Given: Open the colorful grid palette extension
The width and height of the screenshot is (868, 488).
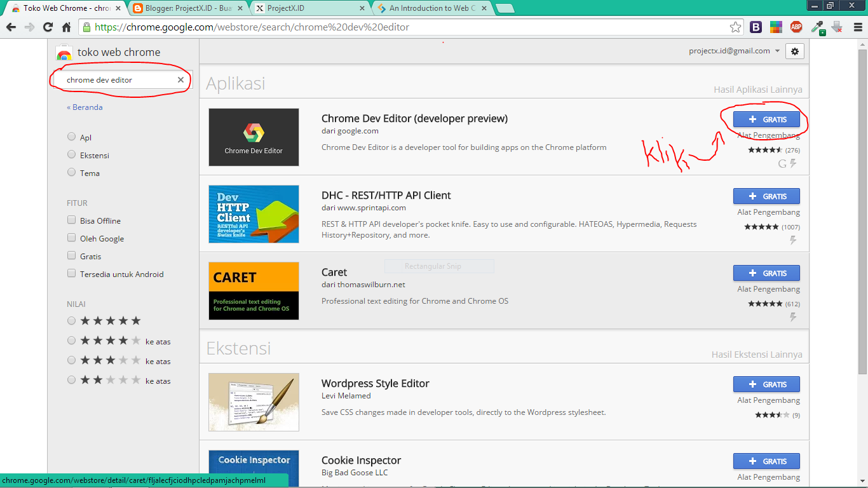Looking at the screenshot, I should (x=776, y=27).
